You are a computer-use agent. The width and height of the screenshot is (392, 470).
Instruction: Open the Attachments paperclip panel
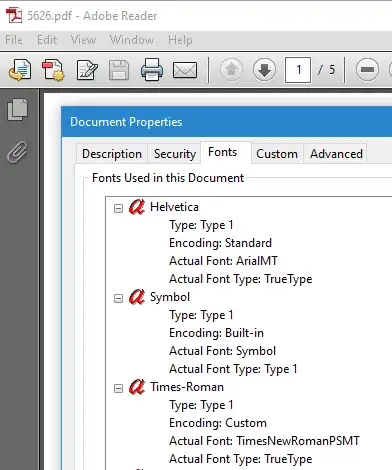pos(17,152)
